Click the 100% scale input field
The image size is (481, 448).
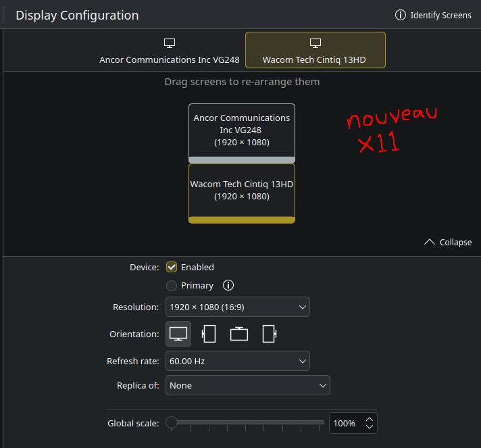pyautogui.click(x=345, y=423)
